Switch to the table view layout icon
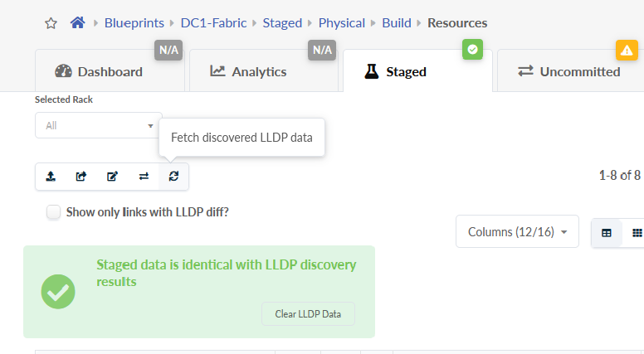This screenshot has height=354, width=644. pos(607,233)
